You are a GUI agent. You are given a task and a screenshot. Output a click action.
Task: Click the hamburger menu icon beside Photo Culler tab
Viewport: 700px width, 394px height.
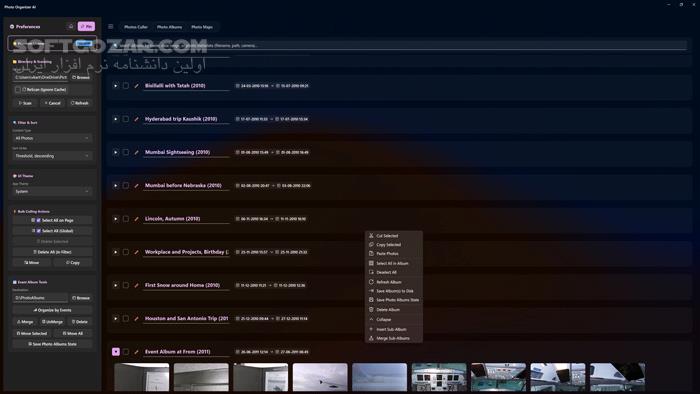click(x=111, y=27)
